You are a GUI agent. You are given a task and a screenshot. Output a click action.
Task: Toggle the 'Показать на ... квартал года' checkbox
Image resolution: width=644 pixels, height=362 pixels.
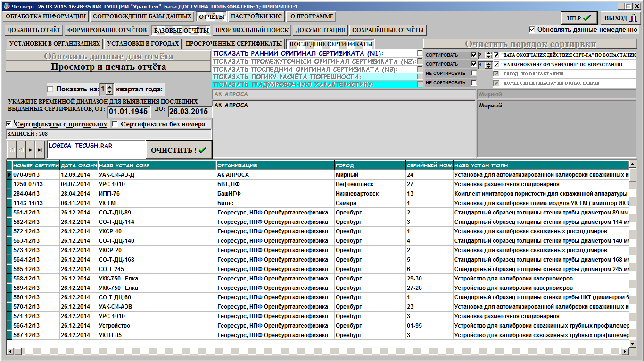tap(50, 89)
